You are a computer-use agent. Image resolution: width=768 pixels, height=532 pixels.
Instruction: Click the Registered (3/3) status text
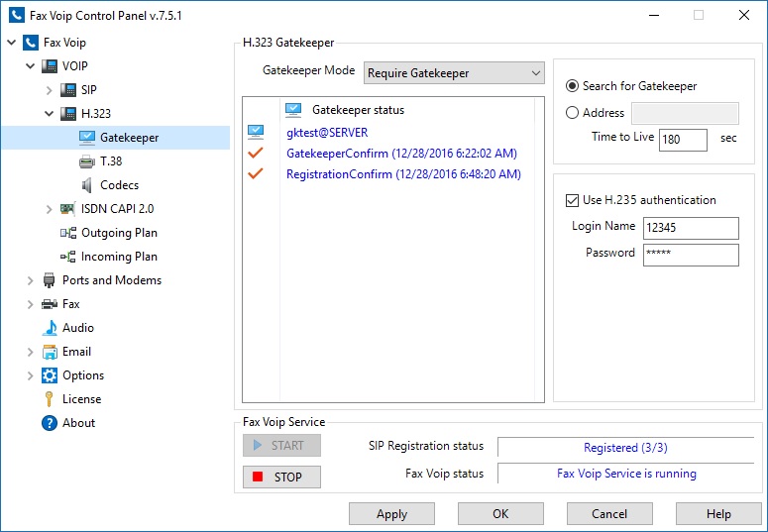pos(625,447)
